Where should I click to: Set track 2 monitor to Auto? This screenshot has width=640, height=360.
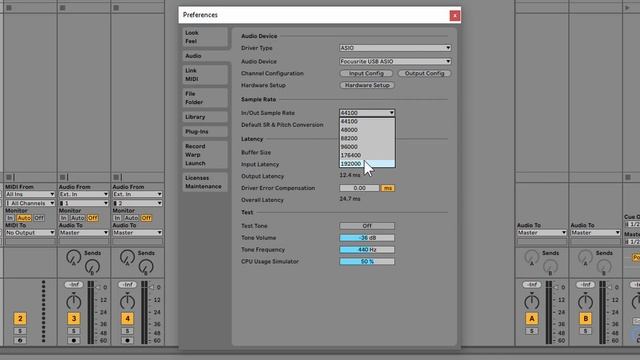pos(24,218)
